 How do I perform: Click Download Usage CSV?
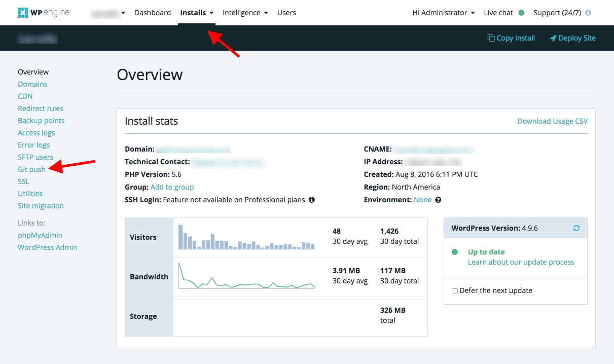553,121
